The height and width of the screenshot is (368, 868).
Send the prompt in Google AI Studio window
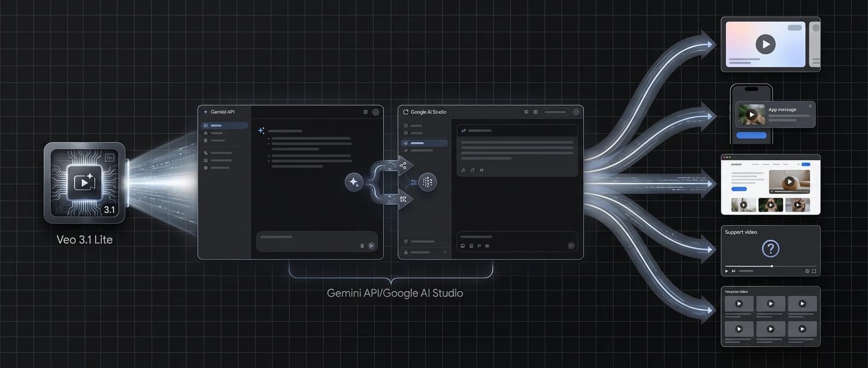[x=571, y=246]
